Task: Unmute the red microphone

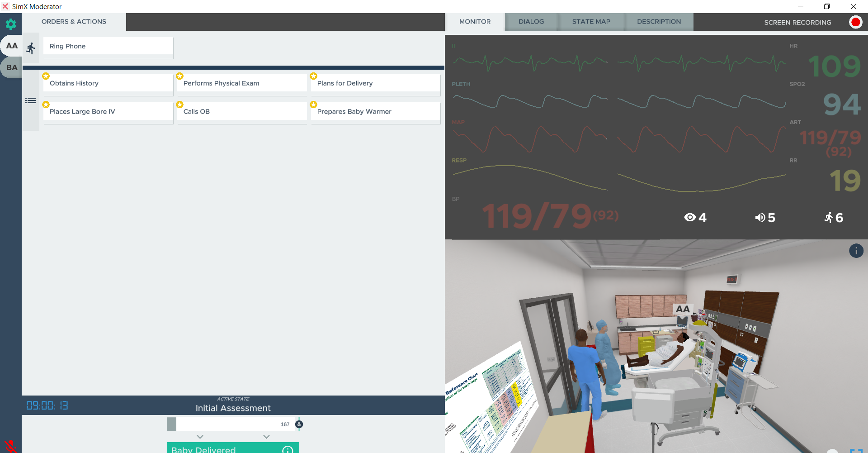Action: click(10, 446)
